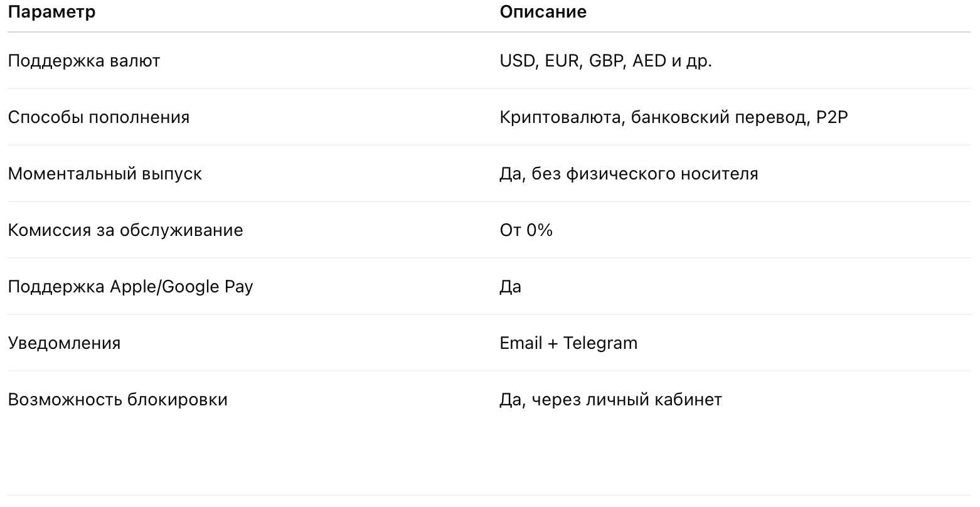This screenshot has height=507, width=980.
Task: Click the P2P text in funding methods
Action: tap(833, 117)
